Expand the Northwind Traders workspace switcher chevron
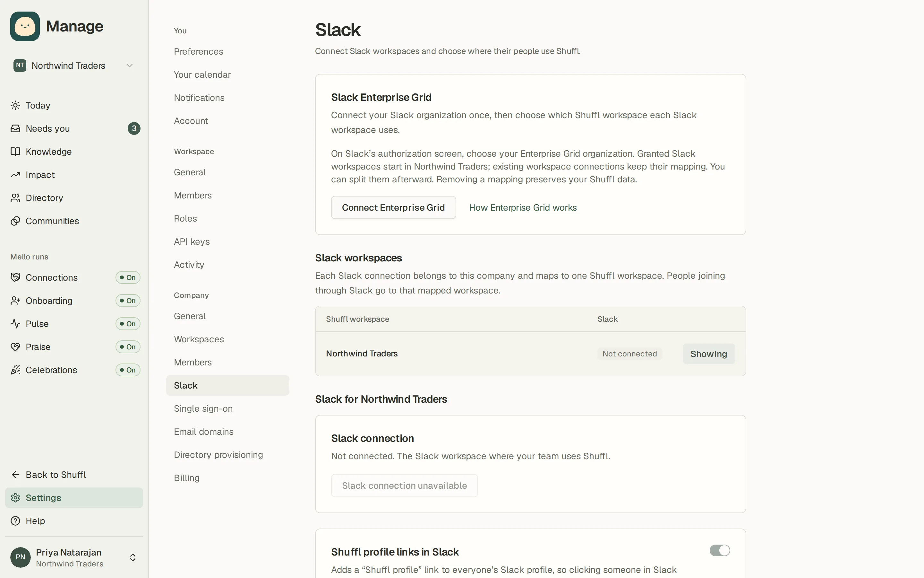This screenshot has height=578, width=924. (130, 66)
